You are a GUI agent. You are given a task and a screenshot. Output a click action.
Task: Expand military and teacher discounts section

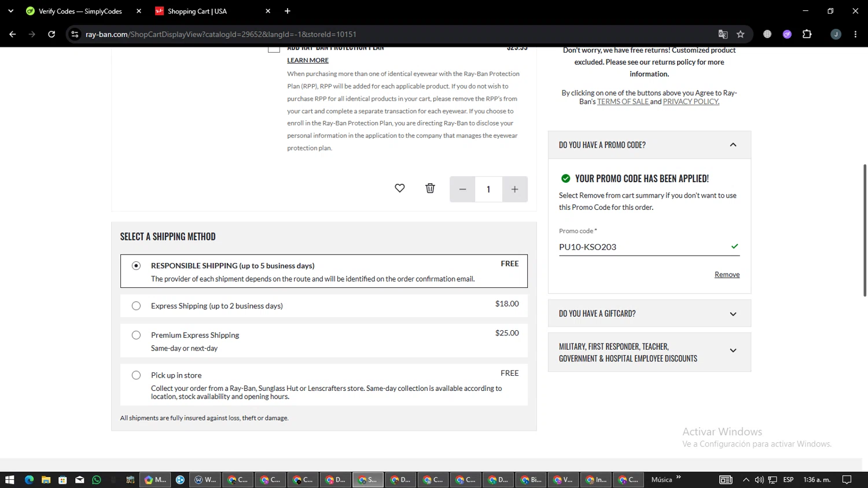733,350
